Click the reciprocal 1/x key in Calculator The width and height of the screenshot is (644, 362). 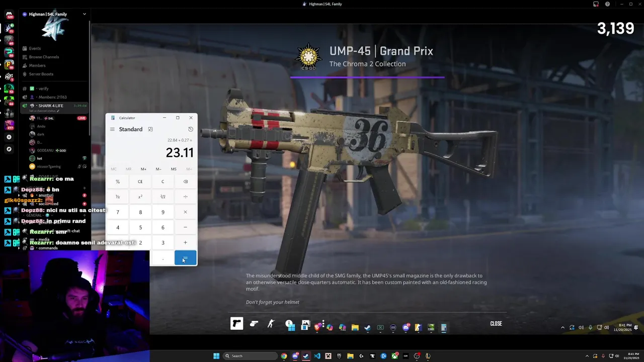point(118,197)
